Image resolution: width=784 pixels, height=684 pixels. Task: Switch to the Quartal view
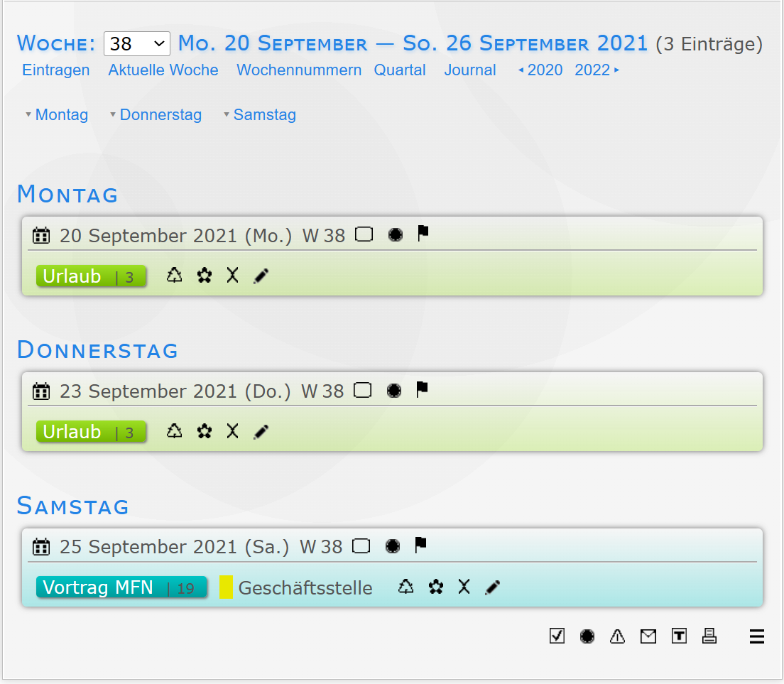[x=400, y=70]
